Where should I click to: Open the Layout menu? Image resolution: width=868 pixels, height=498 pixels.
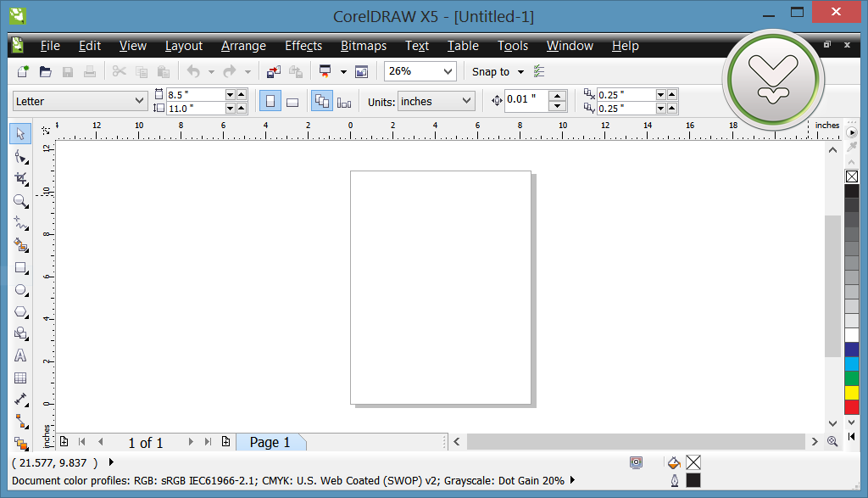(184, 46)
